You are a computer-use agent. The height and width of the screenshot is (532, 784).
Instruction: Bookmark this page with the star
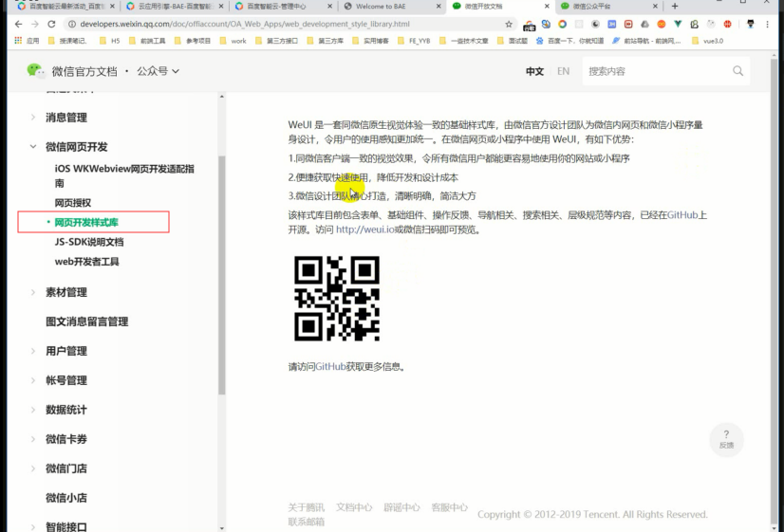(509, 24)
